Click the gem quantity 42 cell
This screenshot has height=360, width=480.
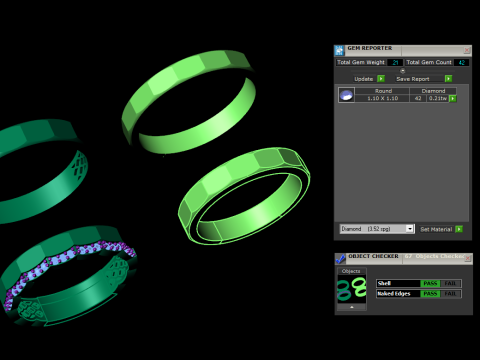tap(418, 98)
